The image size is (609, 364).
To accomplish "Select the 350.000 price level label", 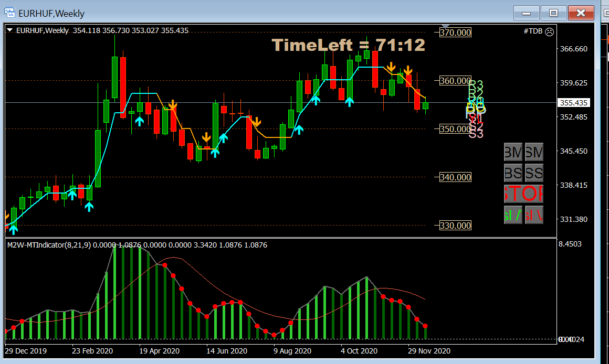I will pos(455,129).
